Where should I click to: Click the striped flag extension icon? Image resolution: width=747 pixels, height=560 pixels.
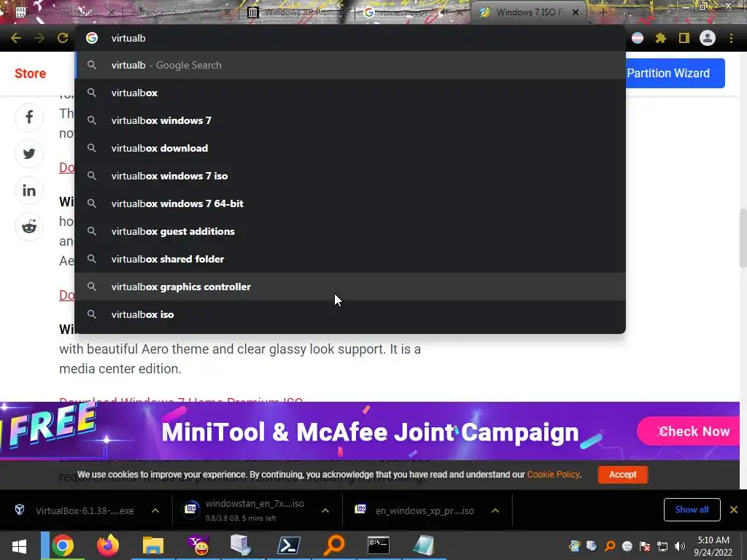click(638, 38)
